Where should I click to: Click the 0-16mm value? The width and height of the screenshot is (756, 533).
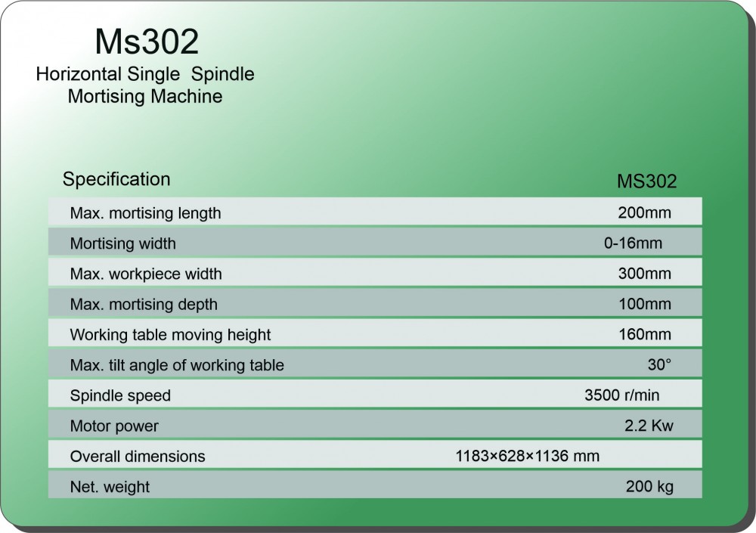coord(633,243)
